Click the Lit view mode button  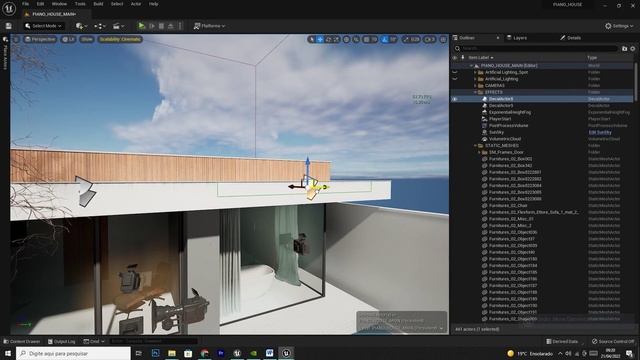pos(69,40)
